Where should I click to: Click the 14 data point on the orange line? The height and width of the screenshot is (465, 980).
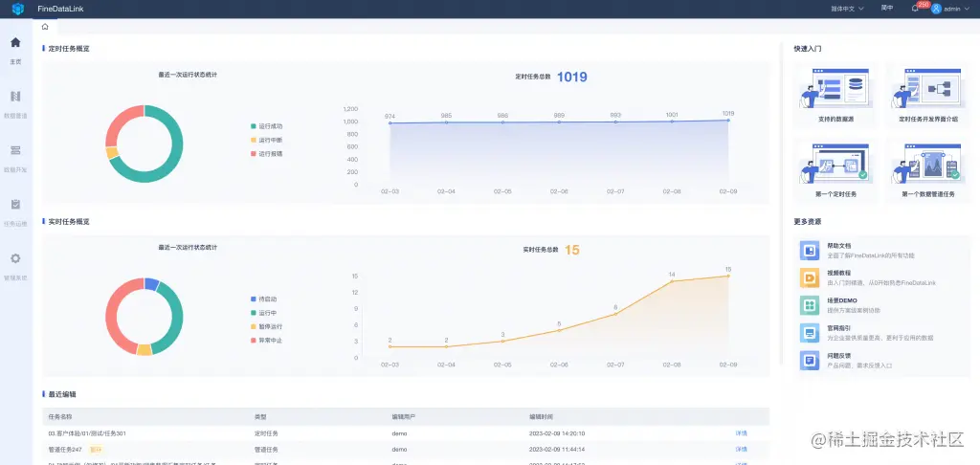(x=672, y=281)
